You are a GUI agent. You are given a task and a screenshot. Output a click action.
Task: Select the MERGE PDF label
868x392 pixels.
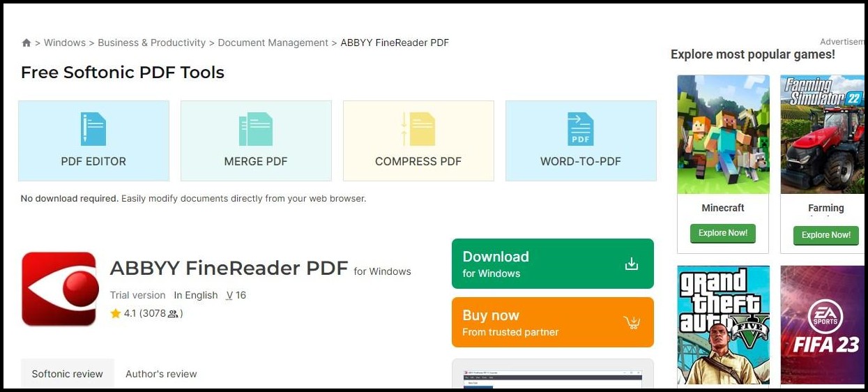pos(256,161)
